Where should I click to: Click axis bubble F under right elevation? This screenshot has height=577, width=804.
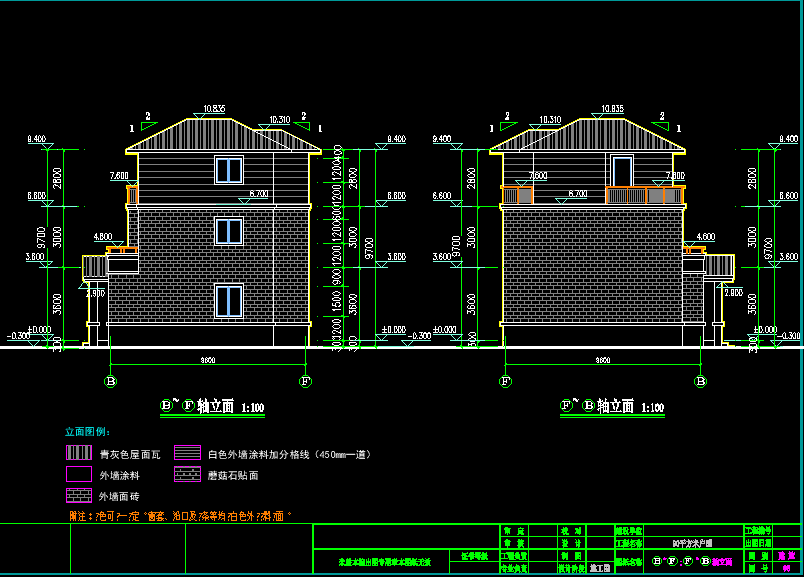pos(506,381)
